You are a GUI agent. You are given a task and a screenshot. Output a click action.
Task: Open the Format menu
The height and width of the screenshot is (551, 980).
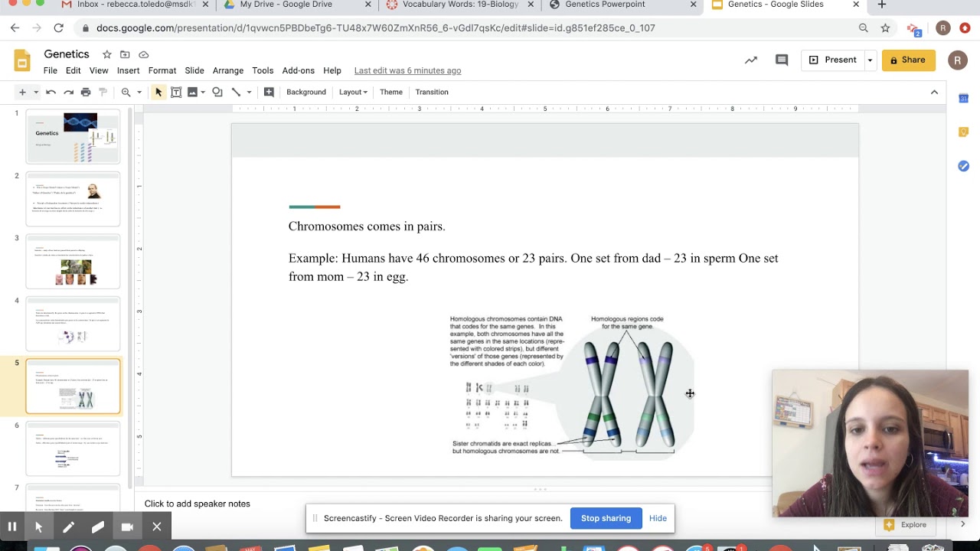point(162,70)
